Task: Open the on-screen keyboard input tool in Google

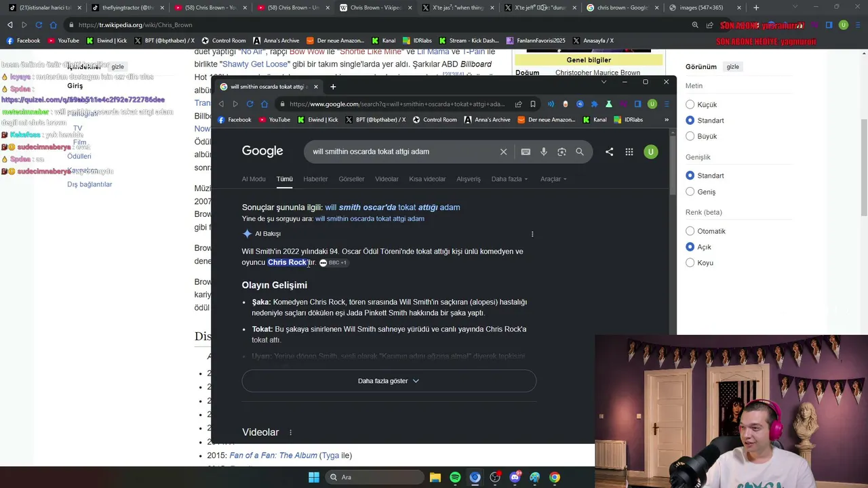Action: (526, 152)
